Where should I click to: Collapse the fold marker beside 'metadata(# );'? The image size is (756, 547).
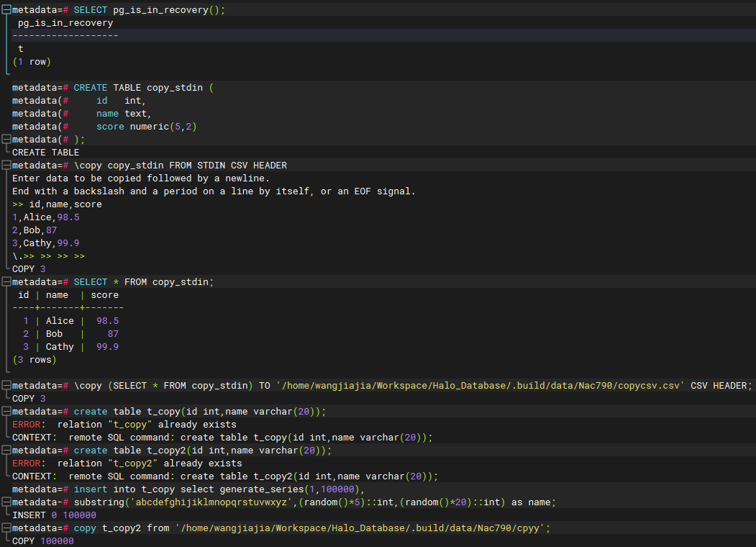point(6,140)
